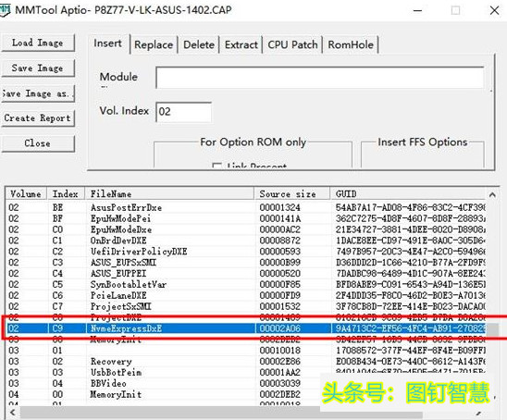Select the UsbBotPeim row
The image size is (507, 420).
[x=246, y=373]
